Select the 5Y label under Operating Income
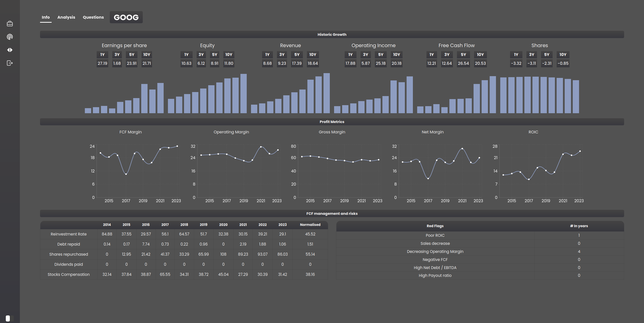644x323 pixels. tap(381, 54)
